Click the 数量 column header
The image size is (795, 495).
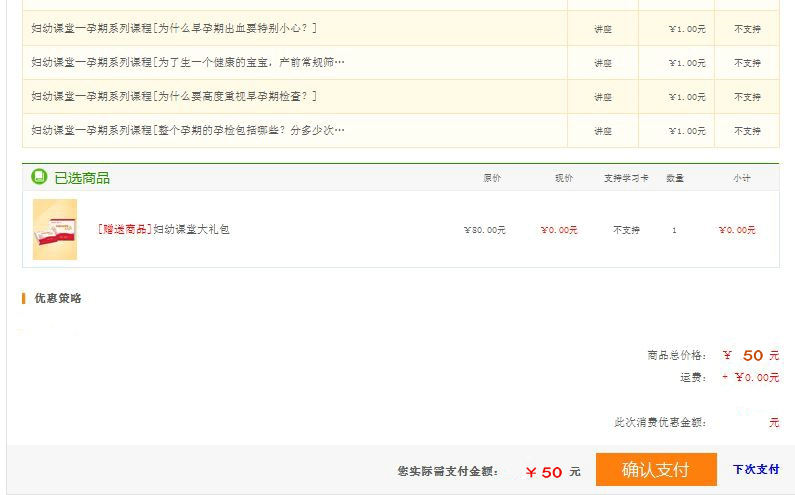(675, 178)
